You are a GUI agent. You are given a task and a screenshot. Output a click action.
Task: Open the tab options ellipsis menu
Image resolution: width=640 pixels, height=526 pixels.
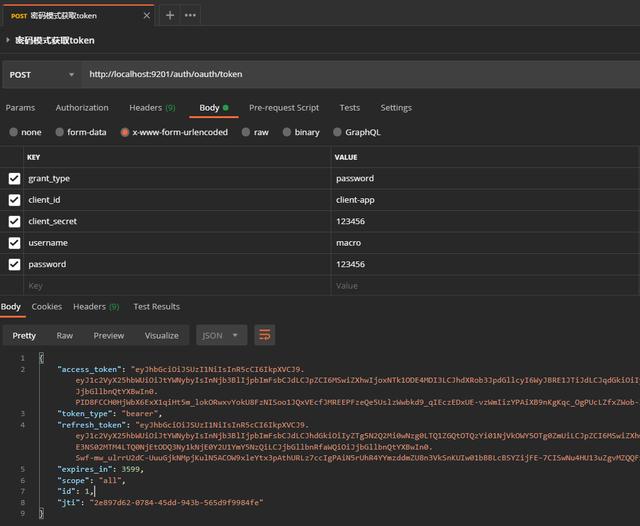(190, 15)
